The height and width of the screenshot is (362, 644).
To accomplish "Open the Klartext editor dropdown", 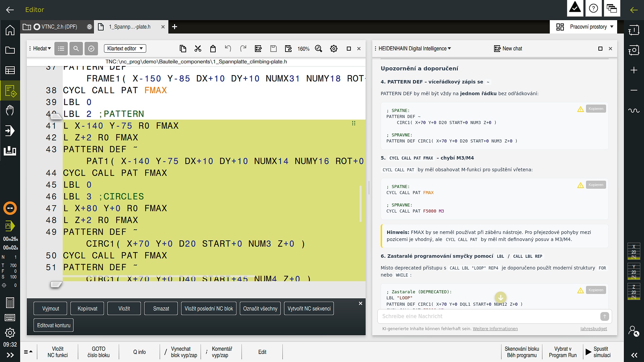I will [125, 49].
